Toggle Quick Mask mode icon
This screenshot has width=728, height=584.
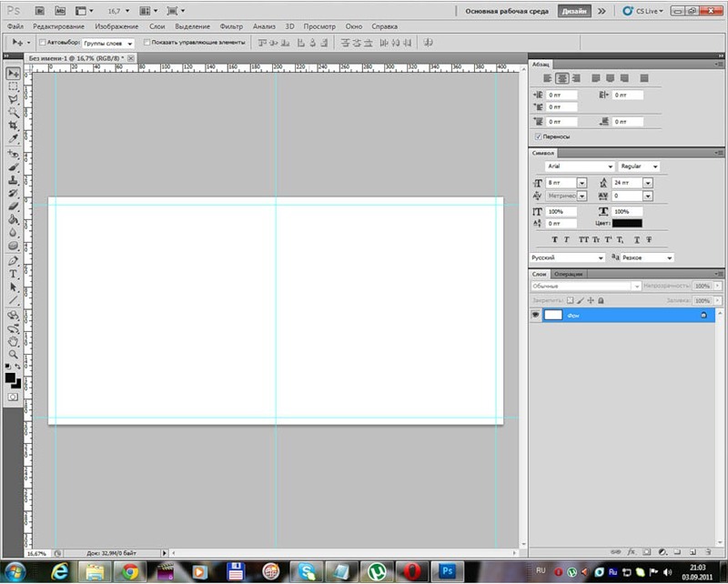pos(13,397)
